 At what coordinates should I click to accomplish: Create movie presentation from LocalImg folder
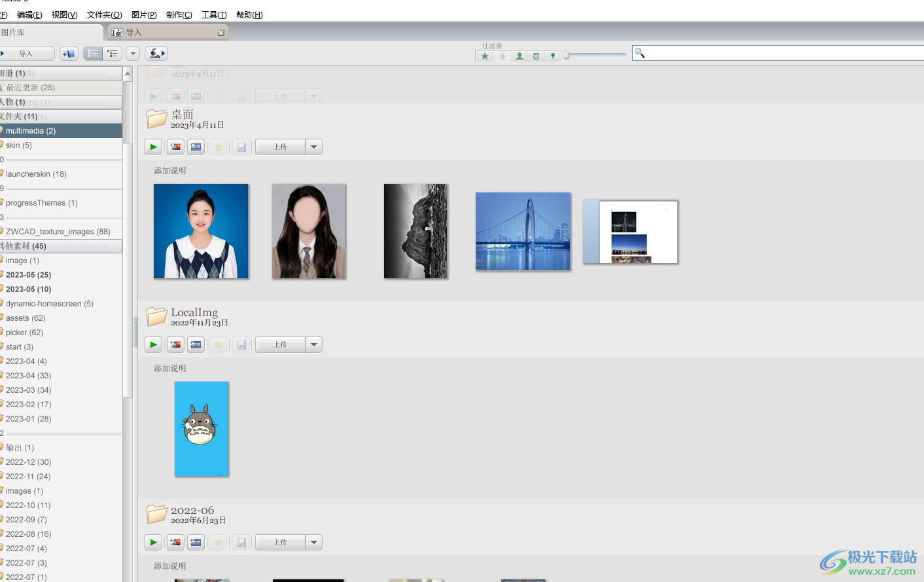tap(196, 345)
